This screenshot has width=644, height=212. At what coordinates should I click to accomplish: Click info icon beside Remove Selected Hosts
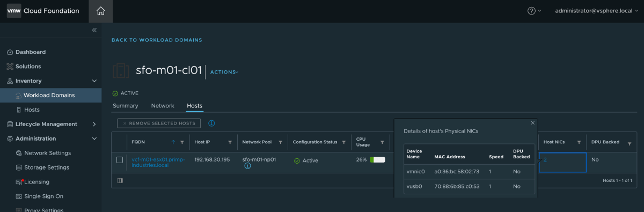tap(211, 123)
